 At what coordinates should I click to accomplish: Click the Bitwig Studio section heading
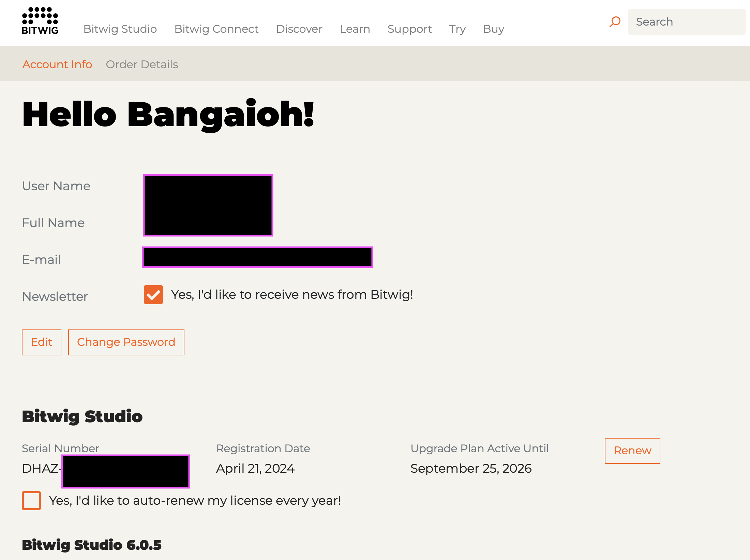(82, 416)
